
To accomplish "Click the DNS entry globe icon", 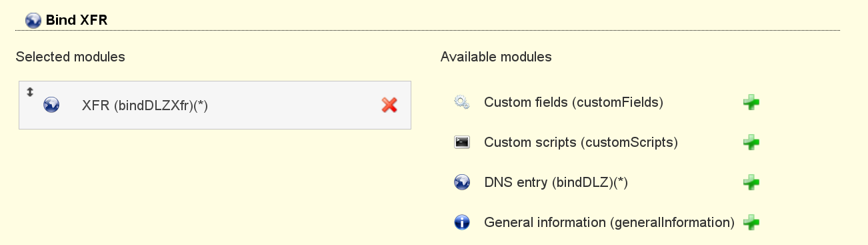I will pyautogui.click(x=462, y=182).
